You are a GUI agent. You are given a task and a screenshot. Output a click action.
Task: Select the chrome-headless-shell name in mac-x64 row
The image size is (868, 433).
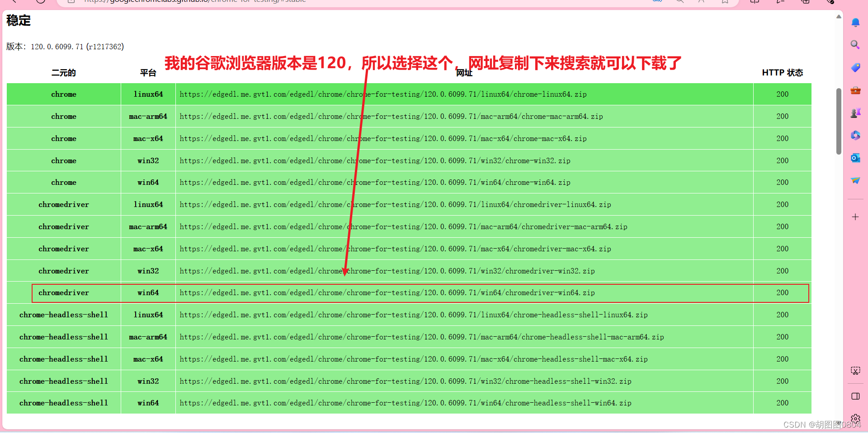pyautogui.click(x=64, y=359)
